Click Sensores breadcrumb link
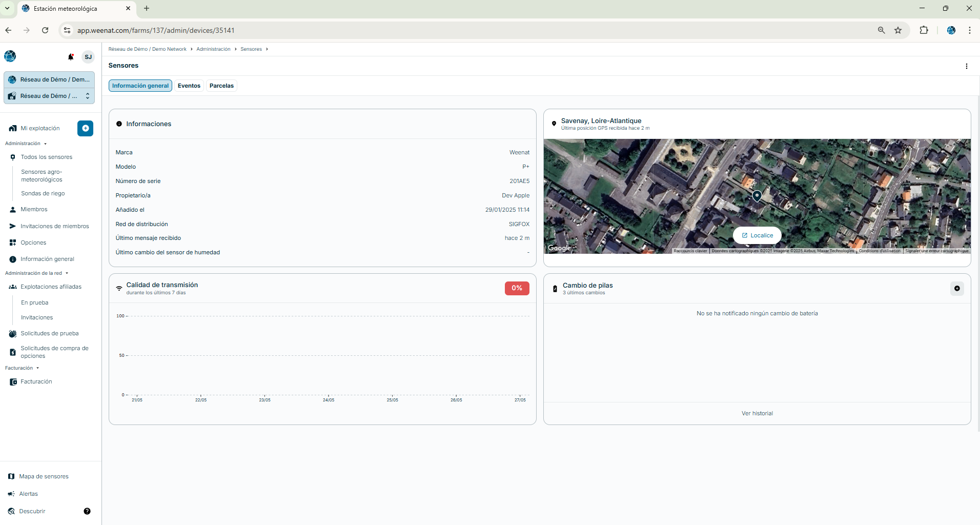The height and width of the screenshot is (525, 980). [251, 49]
